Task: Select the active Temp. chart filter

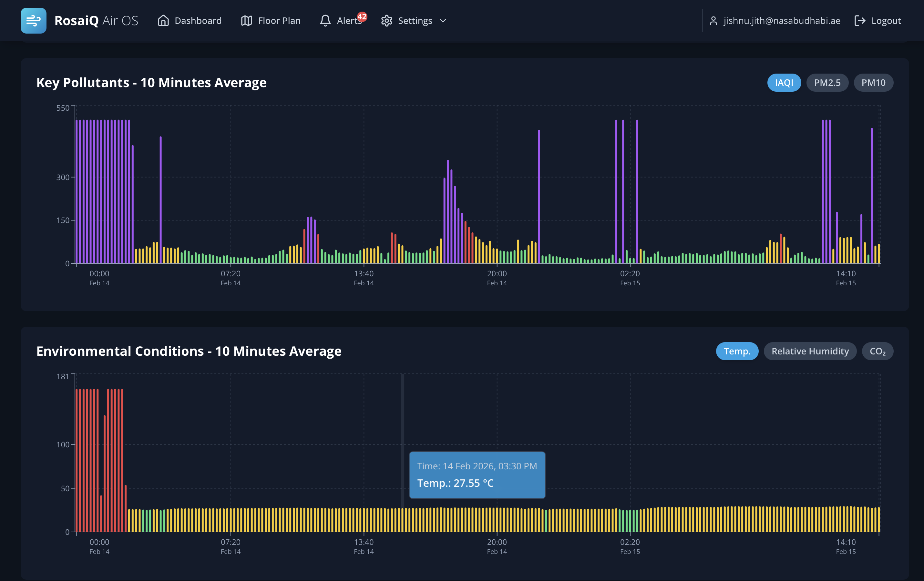Action: pos(737,351)
